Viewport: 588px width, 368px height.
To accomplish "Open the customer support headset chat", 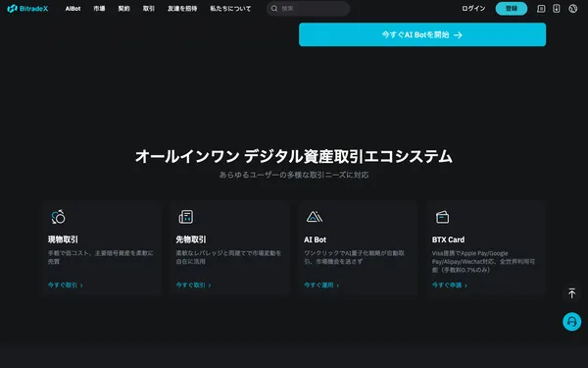I will coord(571,322).
